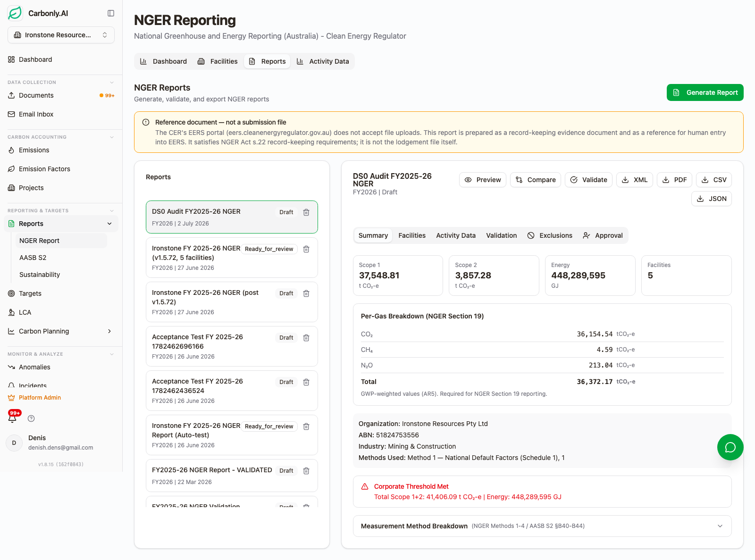This screenshot has height=560, width=755.
Task: Expand Carbon Planning chevron
Action: click(109, 331)
